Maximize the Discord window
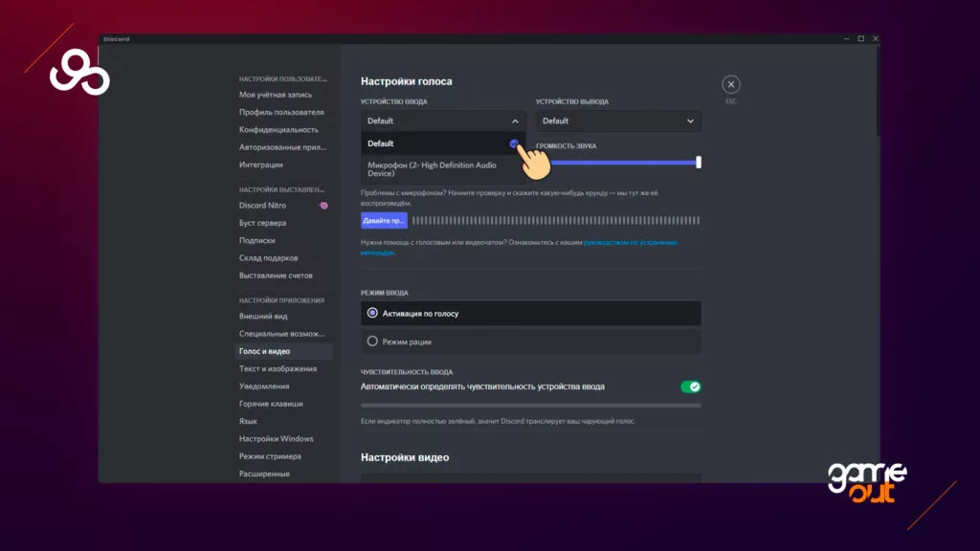Viewport: 980px width, 551px height. (860, 39)
